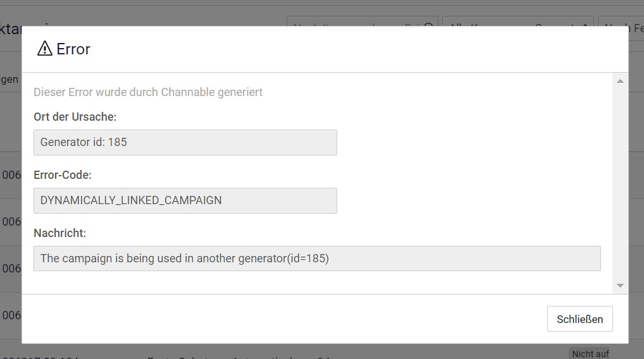Click the search magnifier icon behind the dialog
The width and height of the screenshot is (644, 359).
(428, 25)
